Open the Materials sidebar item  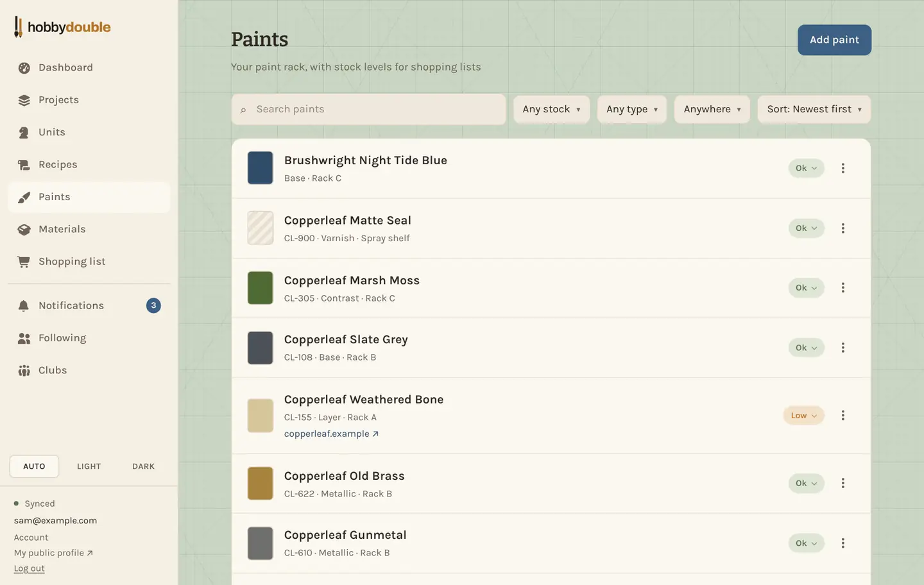89,230
